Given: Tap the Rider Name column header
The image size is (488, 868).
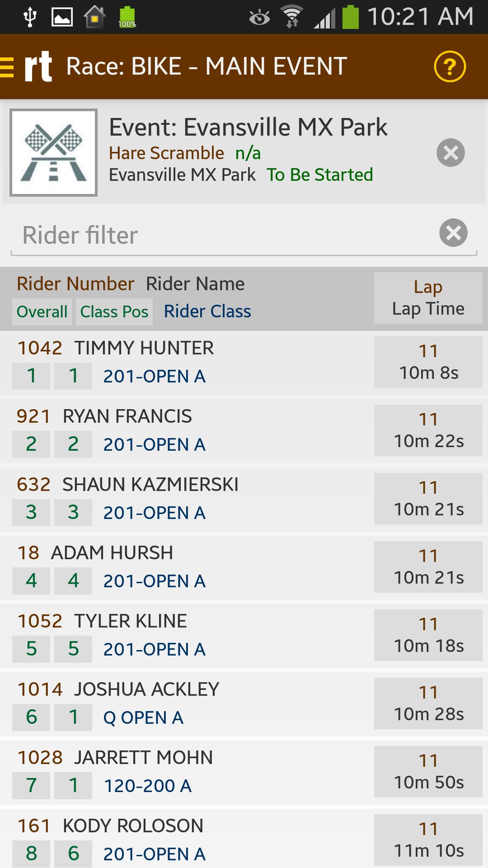Looking at the screenshot, I should click(195, 283).
